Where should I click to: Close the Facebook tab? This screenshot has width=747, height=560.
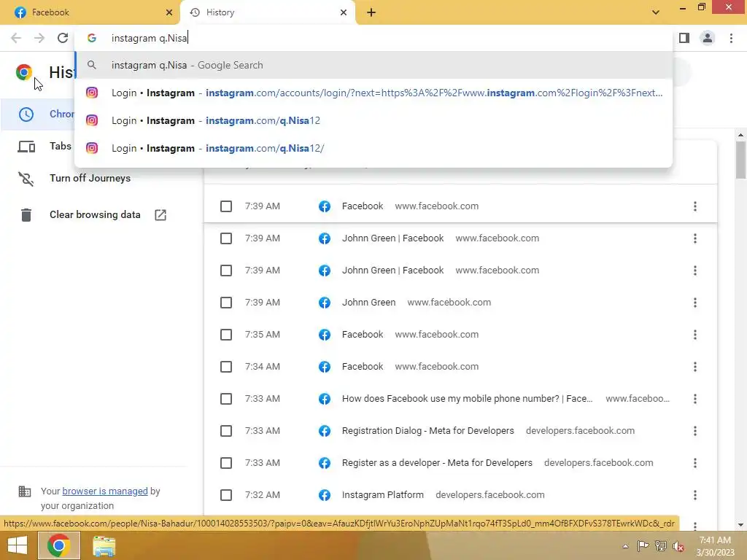(169, 12)
